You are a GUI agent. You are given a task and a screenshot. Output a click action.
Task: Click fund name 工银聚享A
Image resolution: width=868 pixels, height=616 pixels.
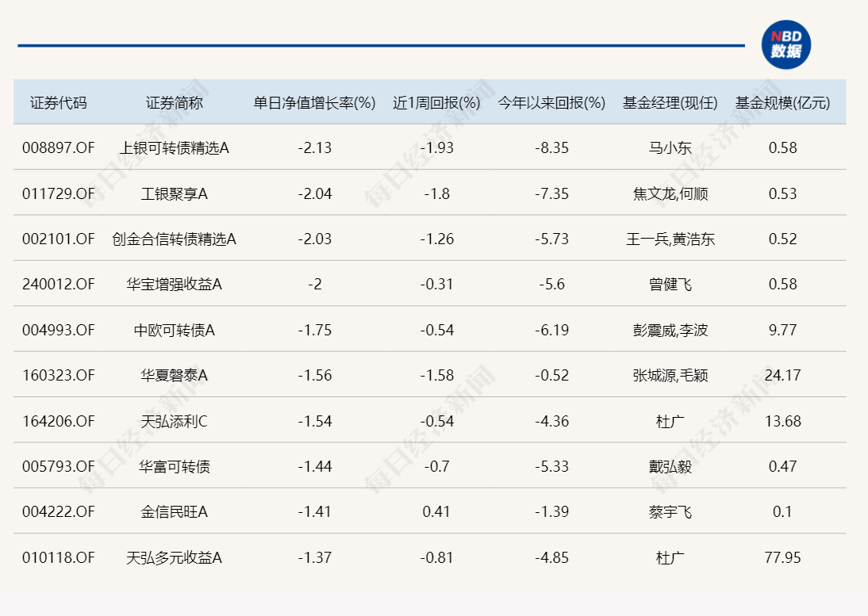pos(175,193)
